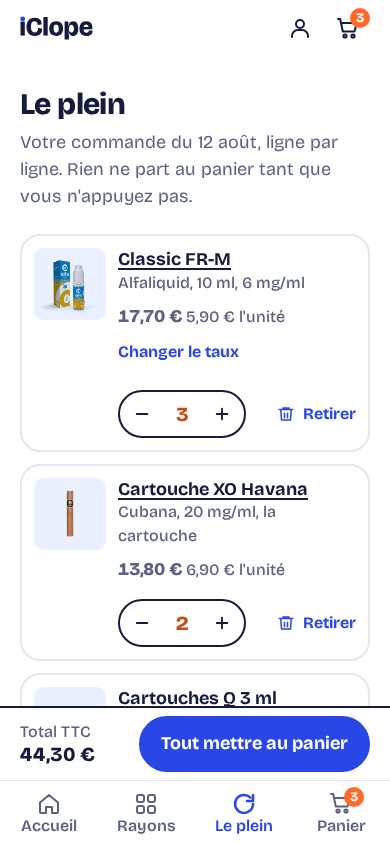Open Cartouche XO Havana product title
This screenshot has height=844, width=390.
point(213,489)
